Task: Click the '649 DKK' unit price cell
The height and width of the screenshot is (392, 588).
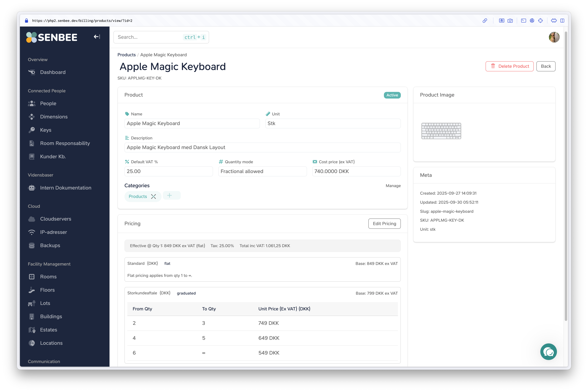Action: [269, 338]
